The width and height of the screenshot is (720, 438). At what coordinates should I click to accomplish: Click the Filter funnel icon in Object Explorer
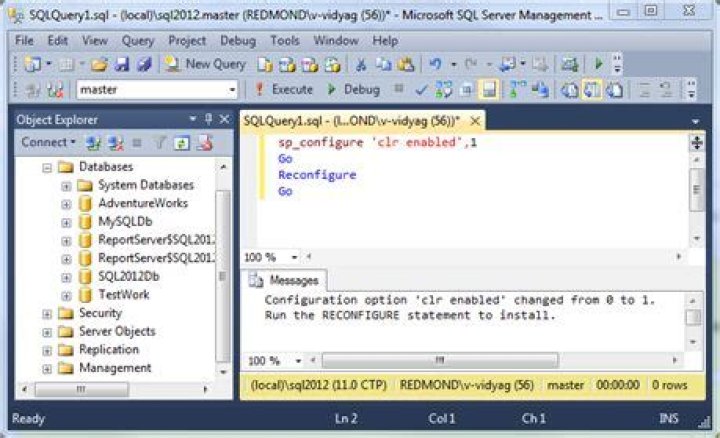tap(160, 143)
